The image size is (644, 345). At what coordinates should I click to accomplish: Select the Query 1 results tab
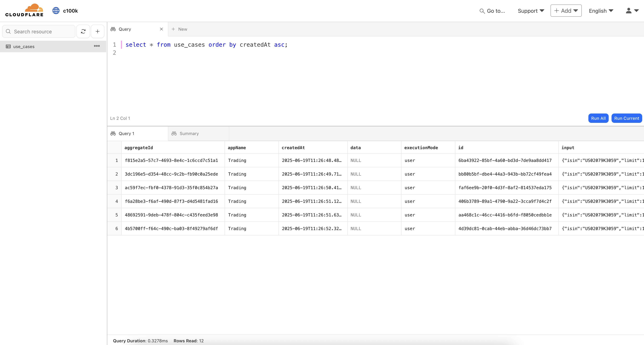(126, 133)
